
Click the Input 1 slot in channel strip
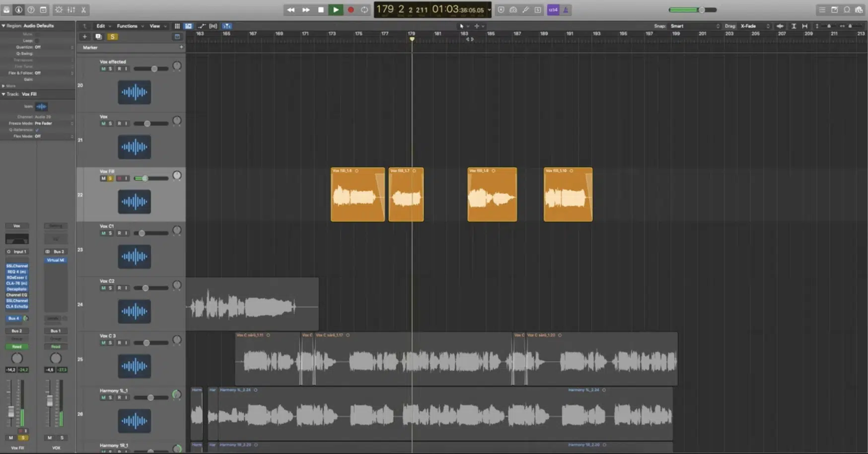click(x=17, y=251)
